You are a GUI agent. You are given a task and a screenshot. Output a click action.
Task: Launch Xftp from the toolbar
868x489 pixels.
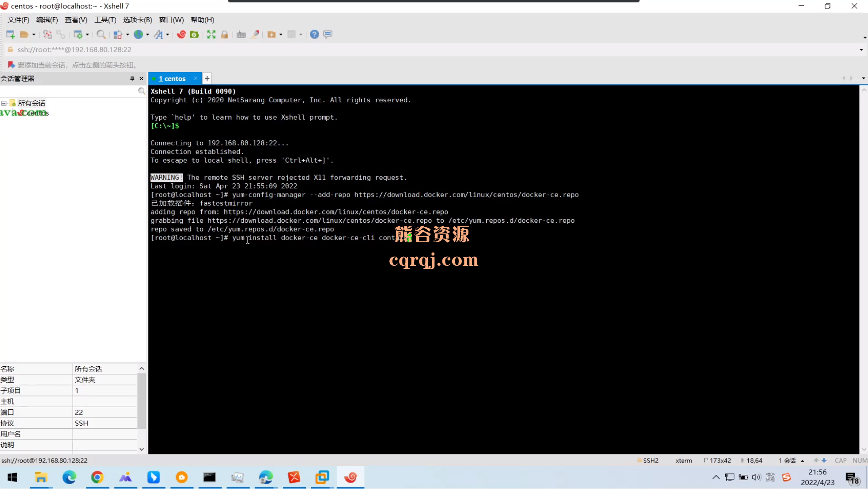tap(181, 35)
